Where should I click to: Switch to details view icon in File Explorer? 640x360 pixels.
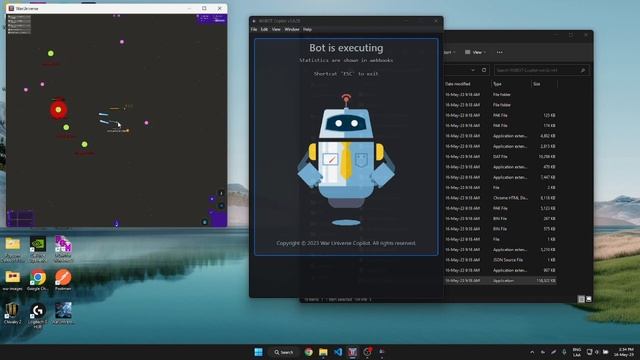(581, 299)
